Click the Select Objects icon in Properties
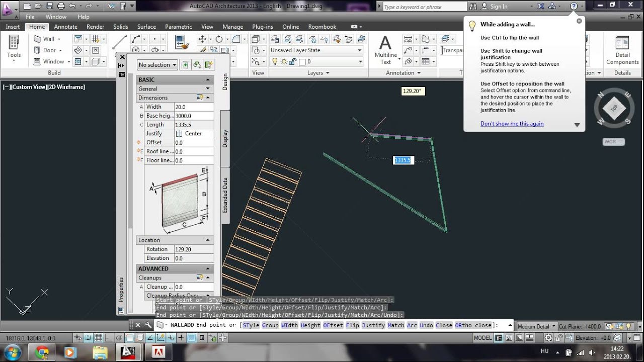Screen dimensions: 644x362 tap(197, 64)
